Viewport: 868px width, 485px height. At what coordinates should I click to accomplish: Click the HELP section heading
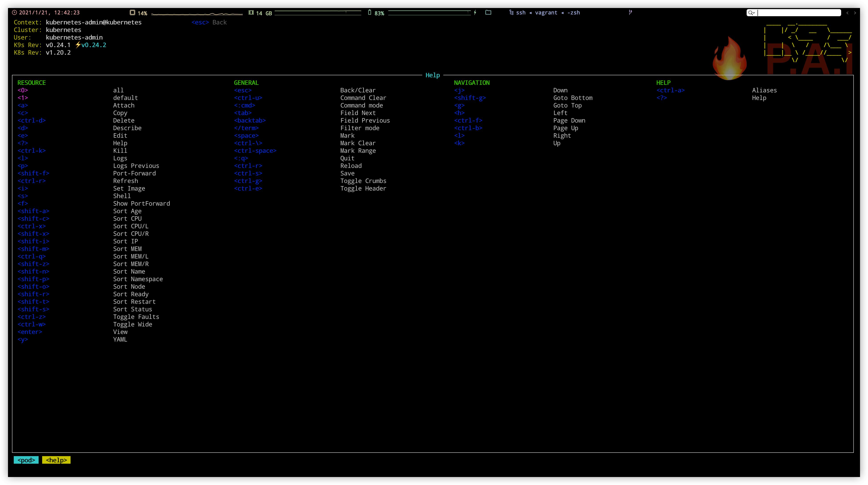click(663, 83)
